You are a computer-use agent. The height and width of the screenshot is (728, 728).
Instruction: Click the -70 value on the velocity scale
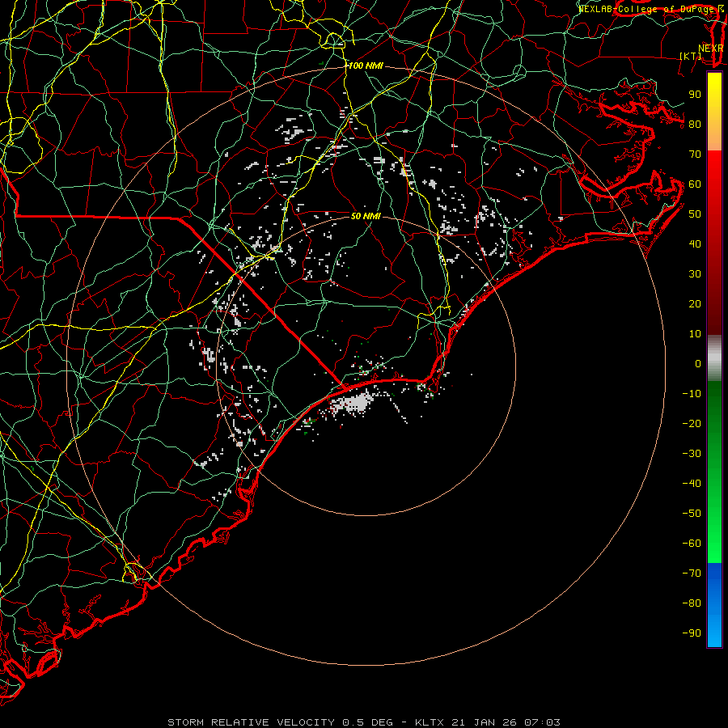[692, 574]
